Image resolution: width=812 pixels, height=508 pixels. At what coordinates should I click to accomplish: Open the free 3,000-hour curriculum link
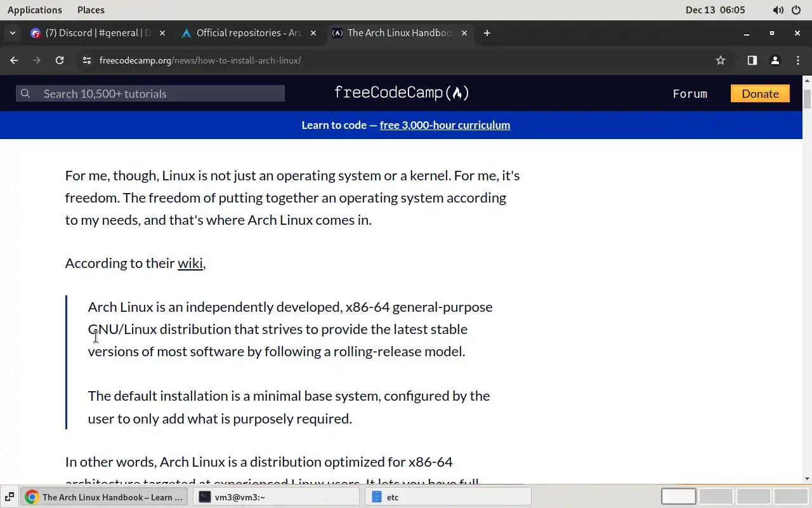pyautogui.click(x=445, y=125)
